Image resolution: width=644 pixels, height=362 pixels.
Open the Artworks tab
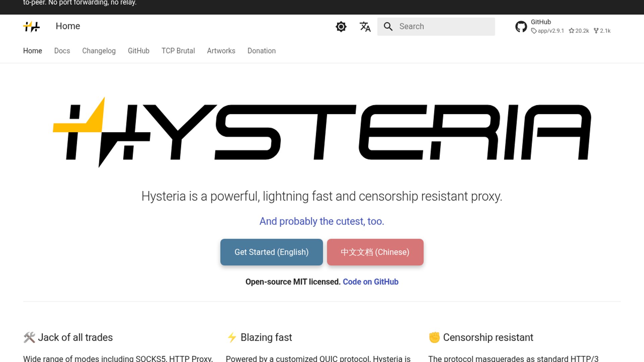pos(221,51)
